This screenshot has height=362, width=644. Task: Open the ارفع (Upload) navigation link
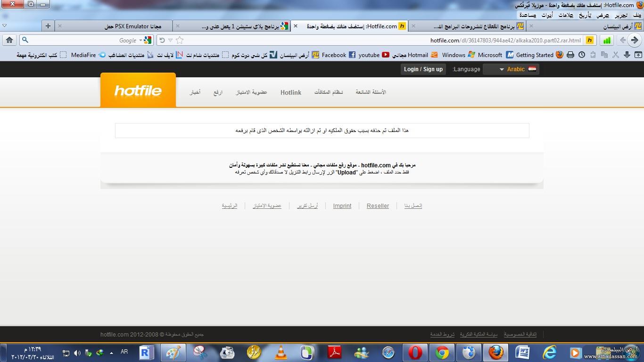point(218,92)
